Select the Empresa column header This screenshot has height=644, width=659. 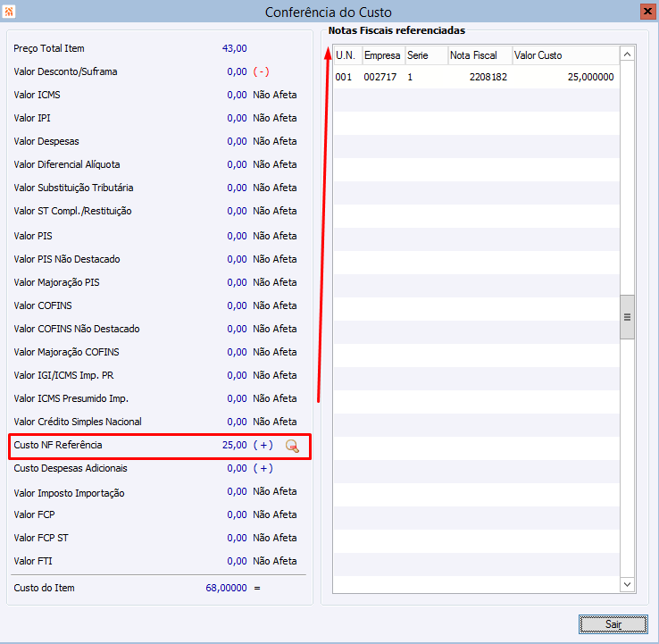(383, 55)
